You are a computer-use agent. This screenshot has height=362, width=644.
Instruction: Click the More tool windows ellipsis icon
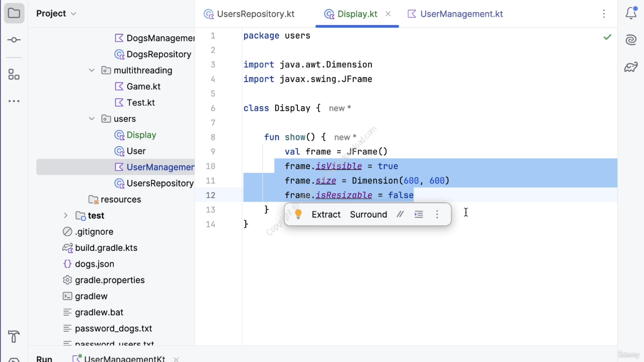14,101
